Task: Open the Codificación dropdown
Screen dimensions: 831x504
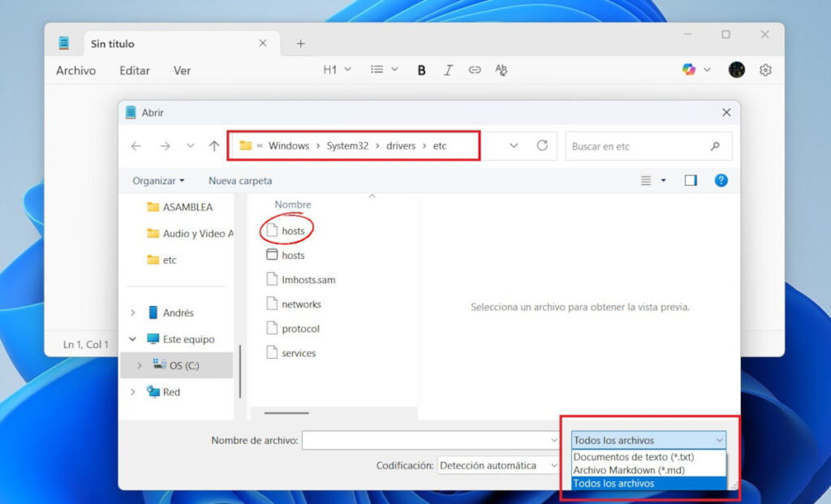Action: pyautogui.click(x=497, y=465)
